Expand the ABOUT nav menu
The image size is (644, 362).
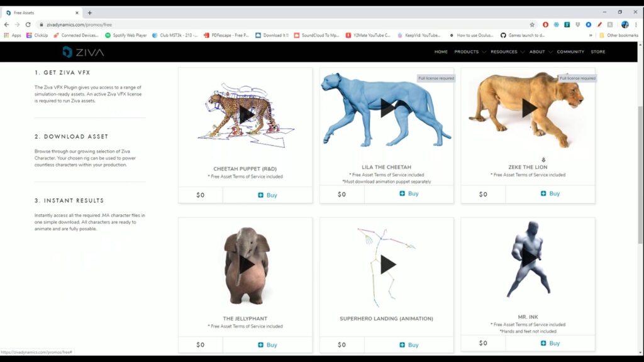pyautogui.click(x=540, y=52)
